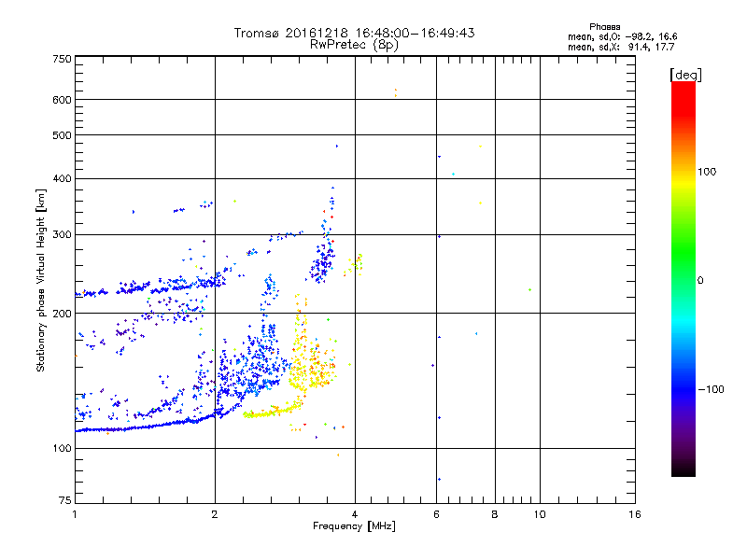Viewport: 747px width, 560px height.
Task: Click the y-axis tick label '750'
Action: point(62,59)
